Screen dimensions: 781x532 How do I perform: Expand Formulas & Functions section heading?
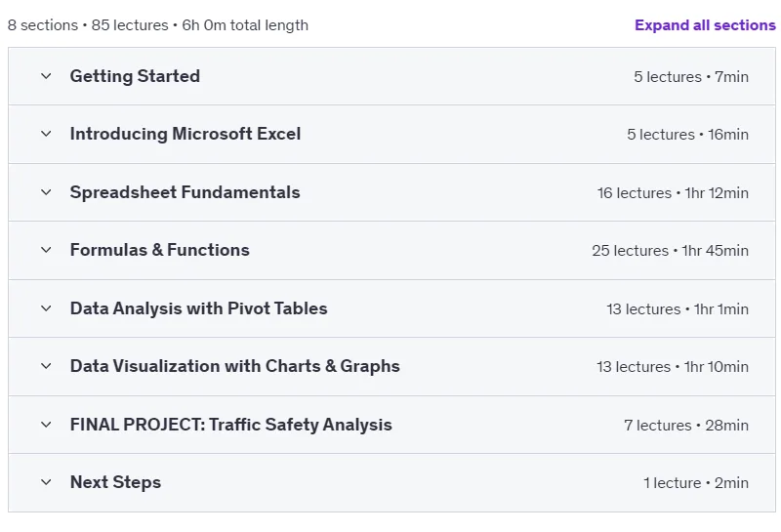tap(160, 250)
